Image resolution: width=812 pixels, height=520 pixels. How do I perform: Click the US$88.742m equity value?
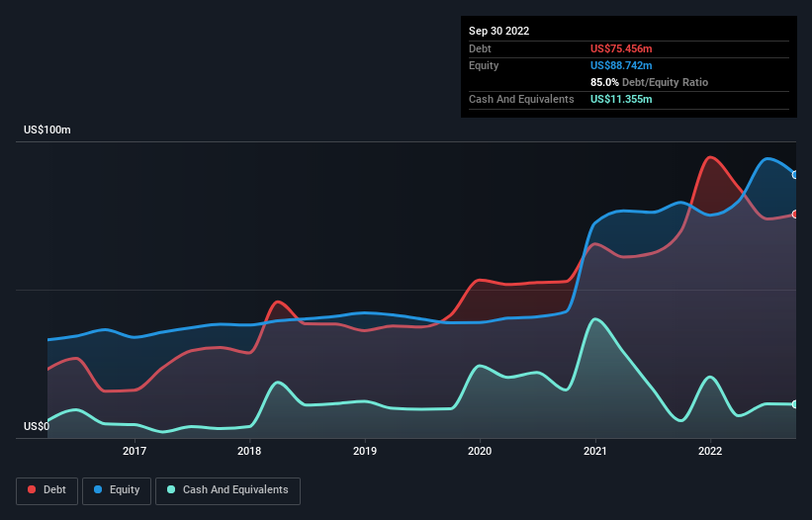(x=621, y=65)
